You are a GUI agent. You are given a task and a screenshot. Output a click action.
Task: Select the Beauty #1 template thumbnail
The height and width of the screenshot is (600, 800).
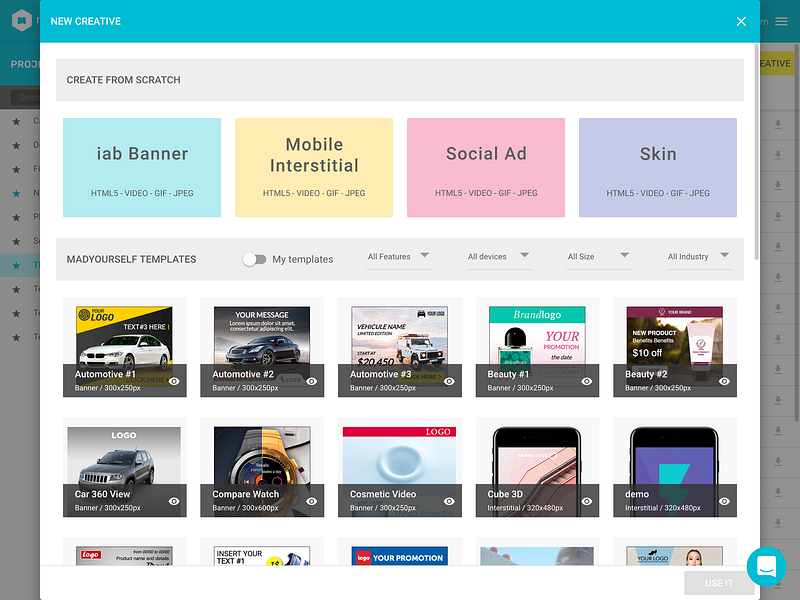(x=537, y=347)
